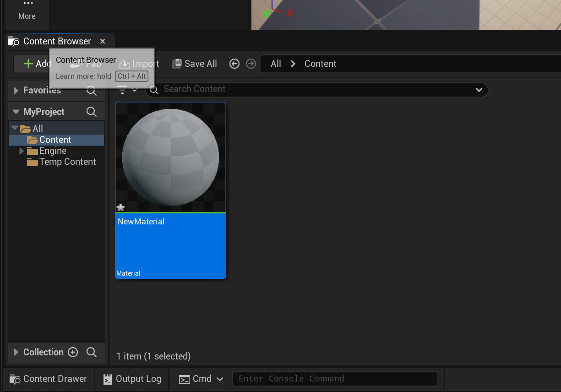Click the All breadcrumb
The height and width of the screenshot is (392, 561).
click(276, 64)
